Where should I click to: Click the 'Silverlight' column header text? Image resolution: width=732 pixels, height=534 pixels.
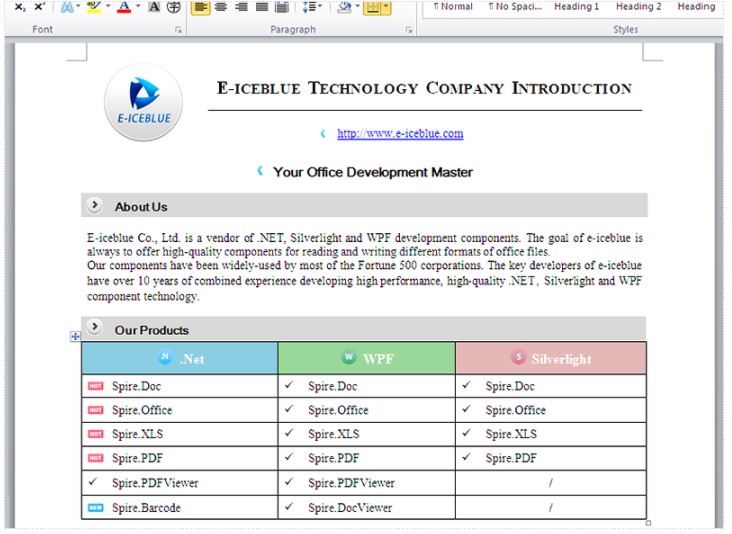coord(562,359)
